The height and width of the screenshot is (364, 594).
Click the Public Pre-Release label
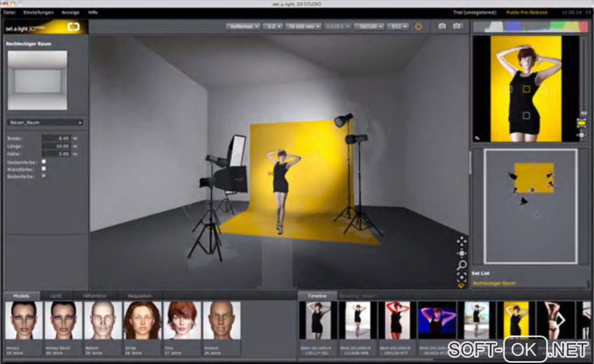(527, 12)
